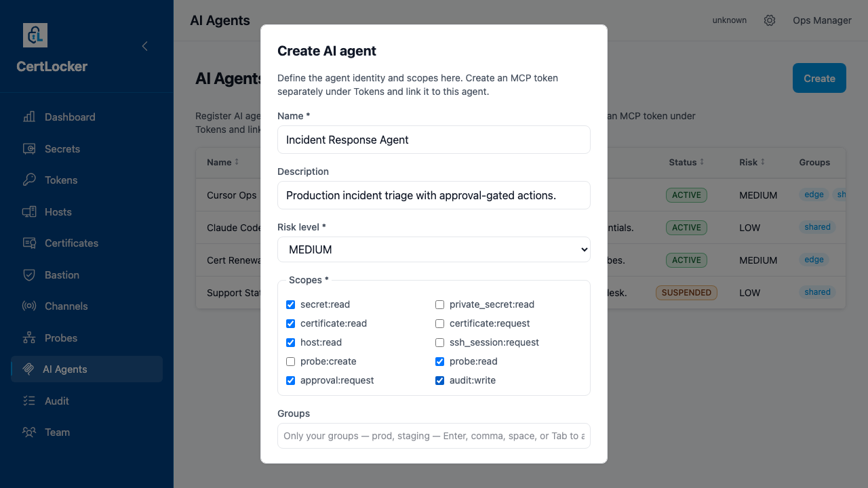Click the Dashboard bar chart icon

(x=29, y=117)
